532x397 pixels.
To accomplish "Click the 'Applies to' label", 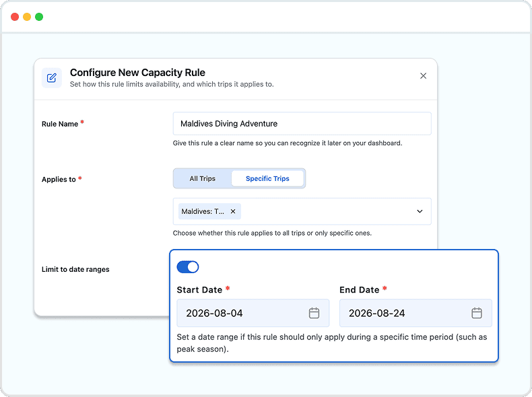I will (x=59, y=180).
